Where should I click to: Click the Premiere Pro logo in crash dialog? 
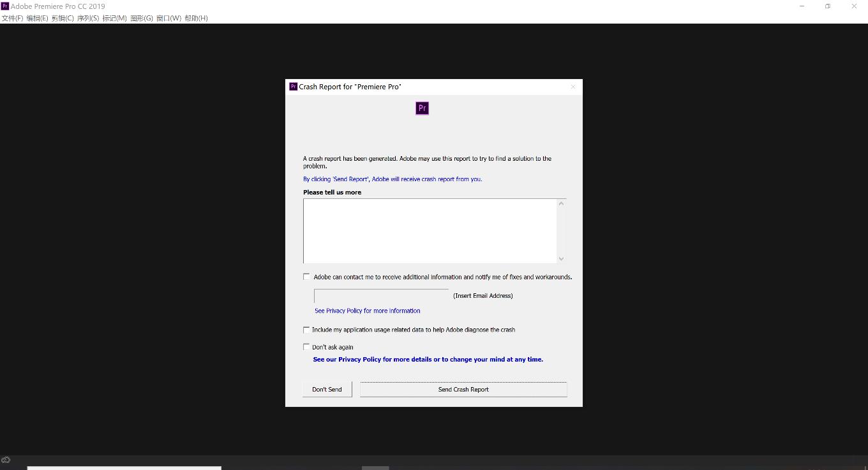point(422,108)
